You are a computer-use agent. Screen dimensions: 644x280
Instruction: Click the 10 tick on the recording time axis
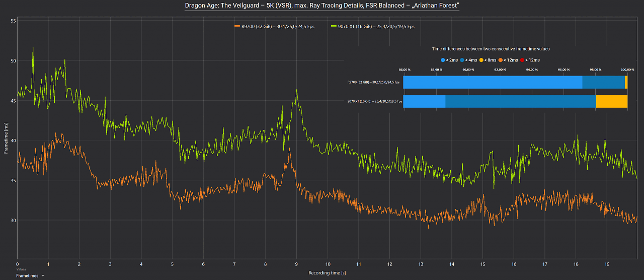pyautogui.click(x=328, y=264)
